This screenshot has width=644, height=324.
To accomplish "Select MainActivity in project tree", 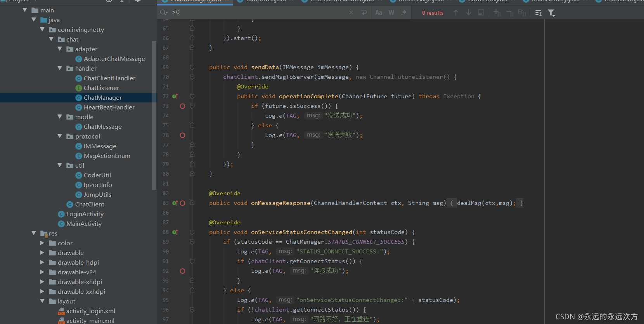I will [x=84, y=224].
